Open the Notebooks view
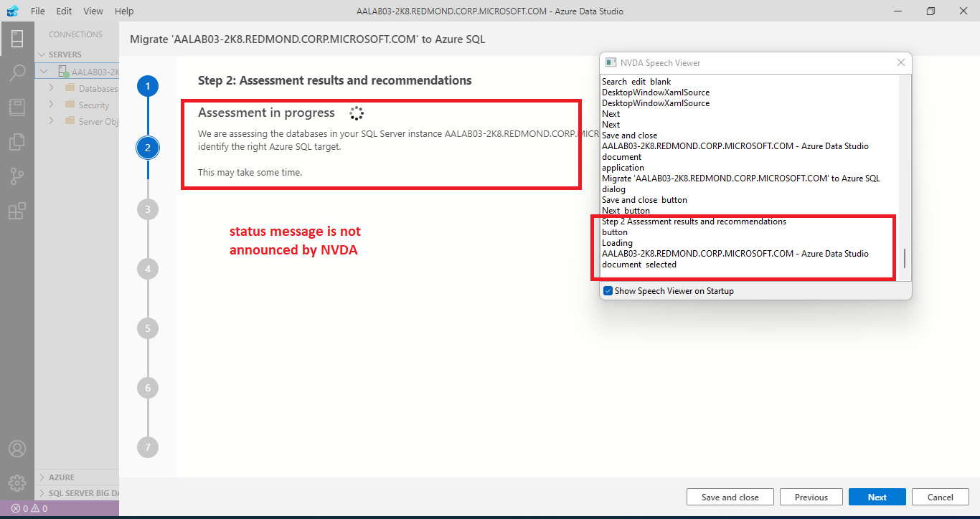The width and height of the screenshot is (980, 519). tap(17, 107)
